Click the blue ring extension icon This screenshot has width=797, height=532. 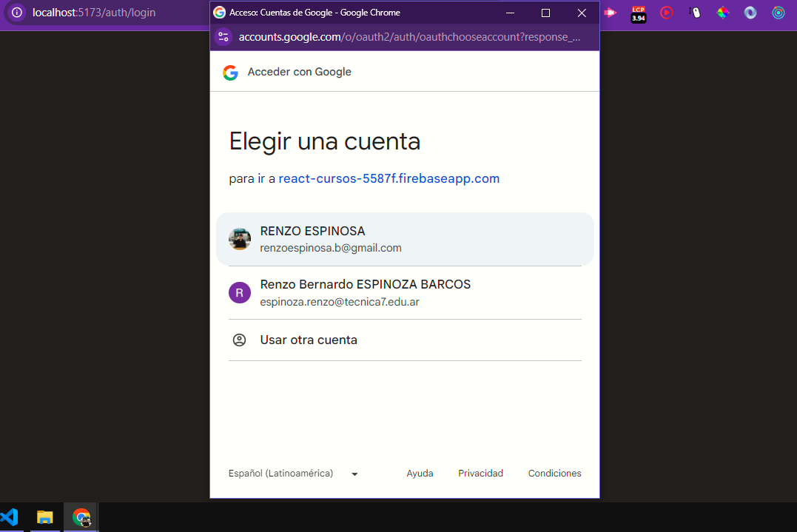pyautogui.click(x=750, y=13)
